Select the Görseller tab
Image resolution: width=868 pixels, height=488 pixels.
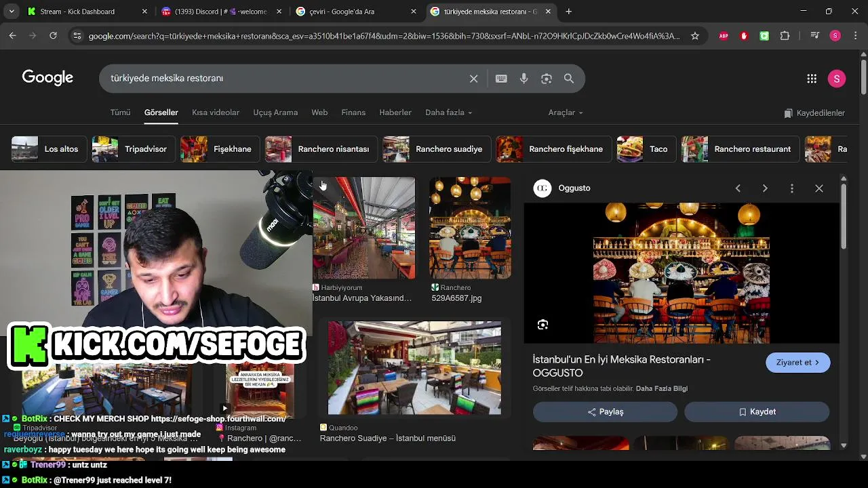[x=161, y=113]
